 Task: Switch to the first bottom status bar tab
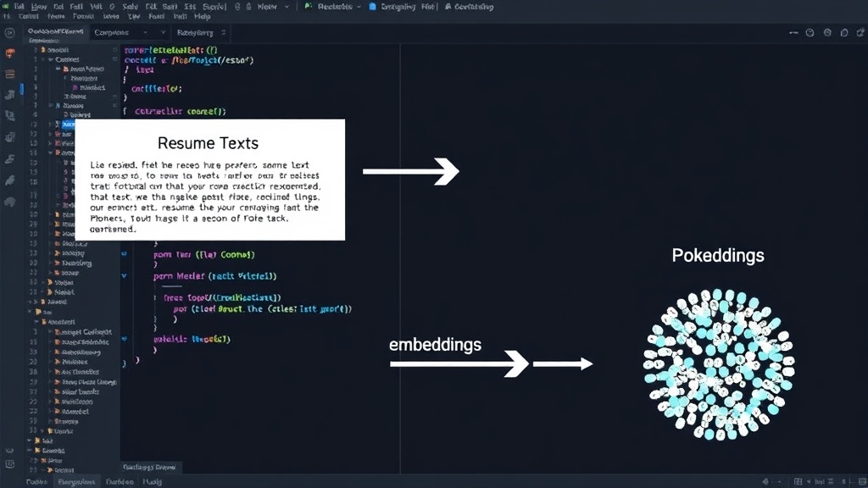[36, 482]
